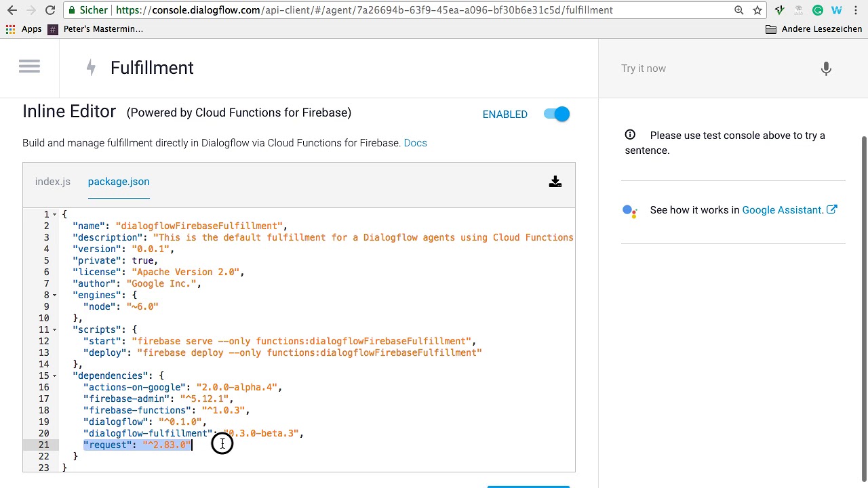Reload the Dialogflow page
The image size is (868, 488).
click(50, 10)
